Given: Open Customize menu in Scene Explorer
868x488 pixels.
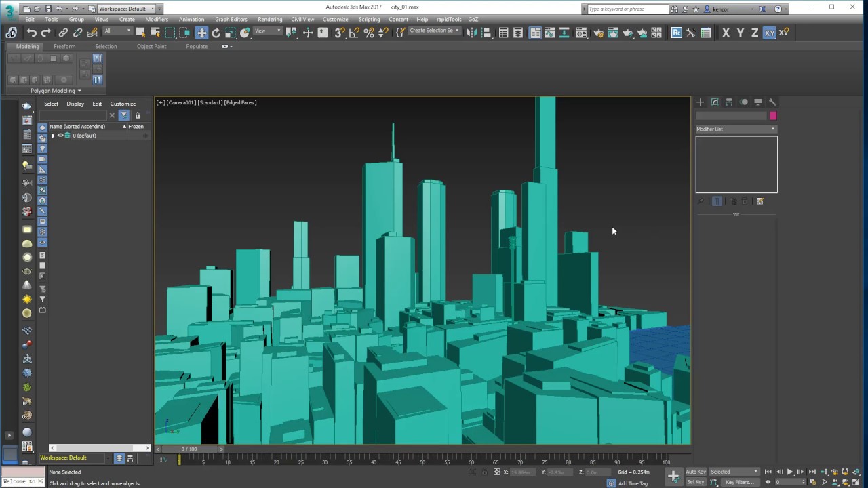Looking at the screenshot, I should (x=123, y=104).
